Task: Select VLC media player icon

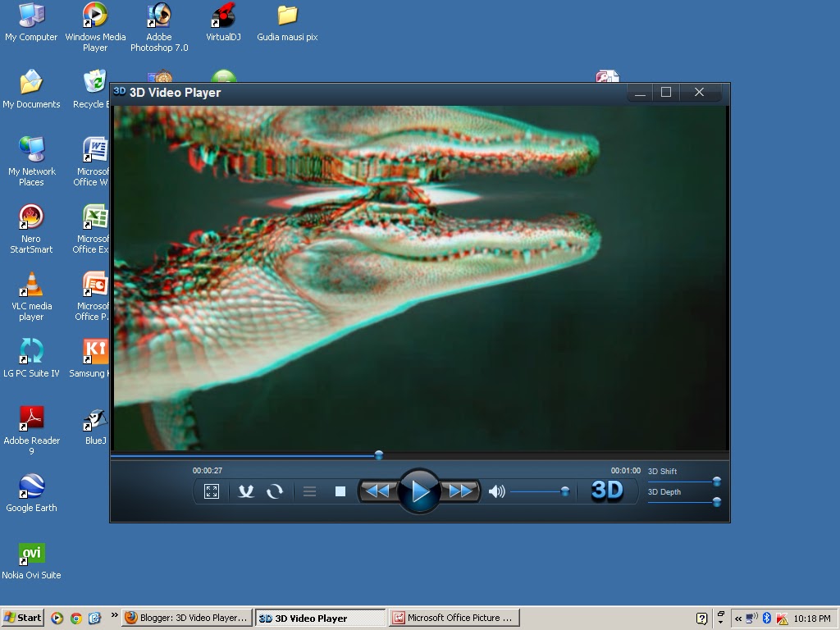Action: [32, 296]
